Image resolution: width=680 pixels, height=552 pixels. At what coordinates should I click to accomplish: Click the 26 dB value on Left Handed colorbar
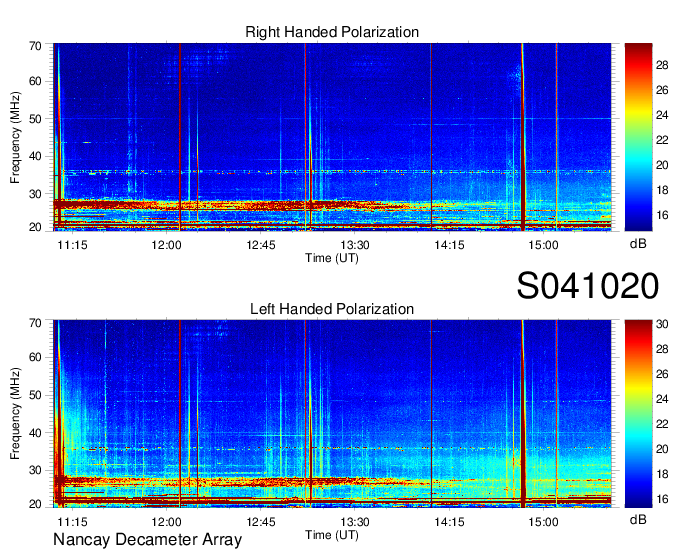click(x=662, y=374)
